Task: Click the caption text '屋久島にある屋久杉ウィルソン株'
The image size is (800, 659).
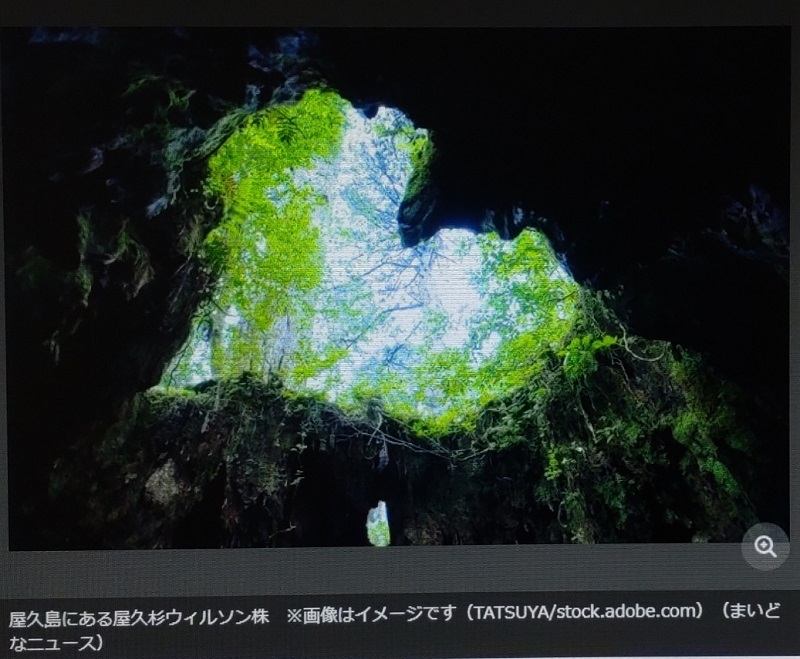Action: point(139,617)
